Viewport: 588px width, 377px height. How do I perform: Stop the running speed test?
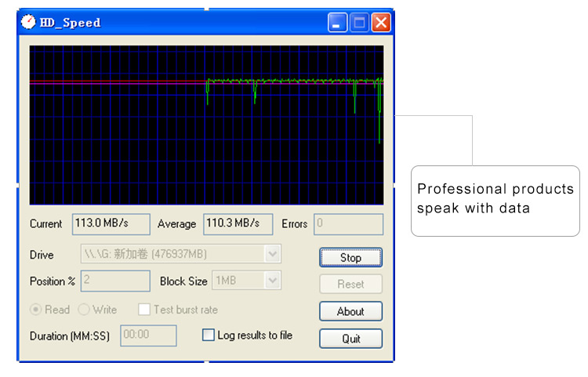pyautogui.click(x=350, y=257)
